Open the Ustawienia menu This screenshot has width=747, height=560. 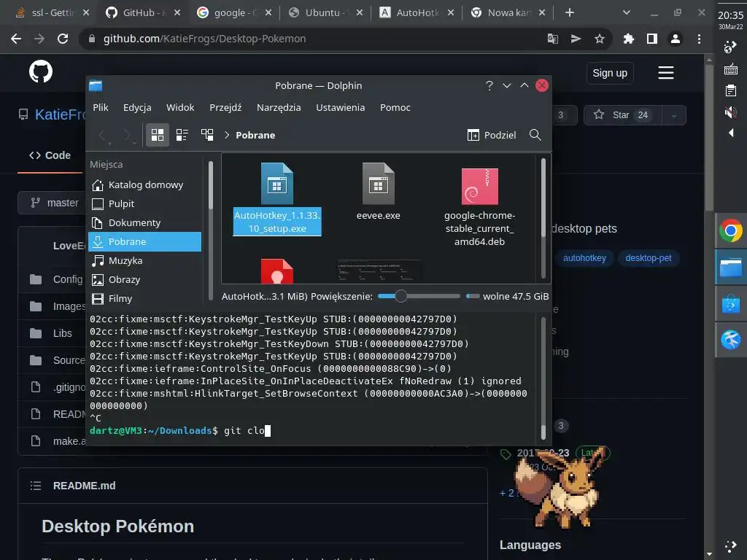click(x=340, y=108)
